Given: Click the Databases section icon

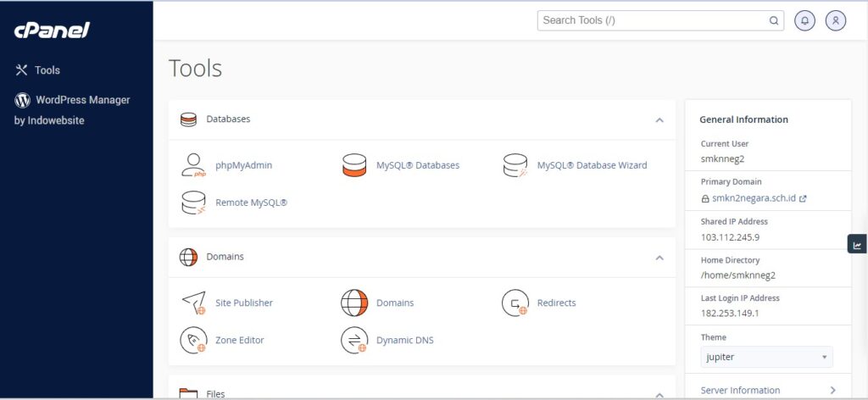Looking at the screenshot, I should (189, 119).
